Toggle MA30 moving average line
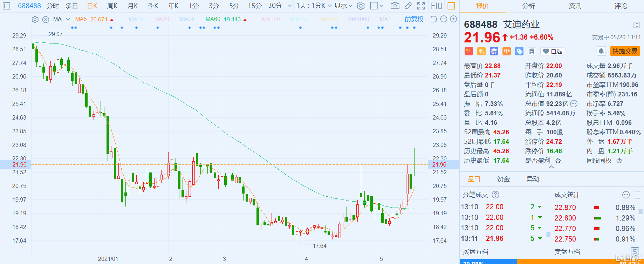Screen dimensions: 644x264 (188, 19)
